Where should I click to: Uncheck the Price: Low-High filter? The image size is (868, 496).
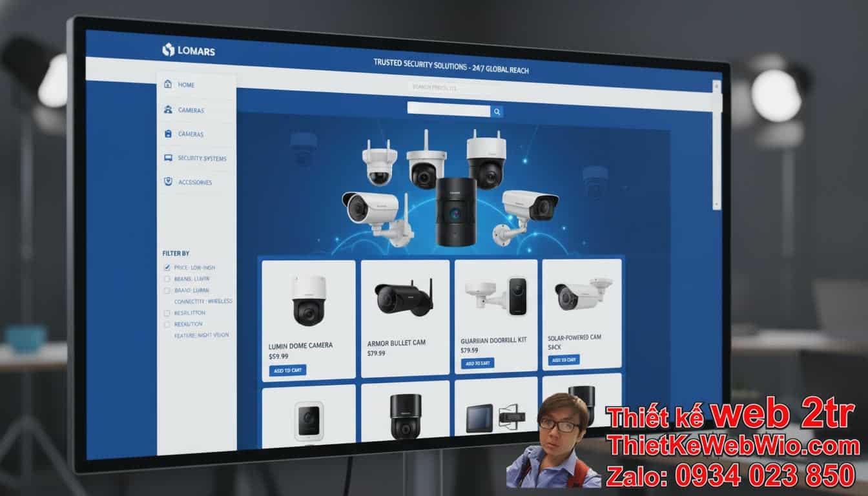pyautogui.click(x=167, y=267)
